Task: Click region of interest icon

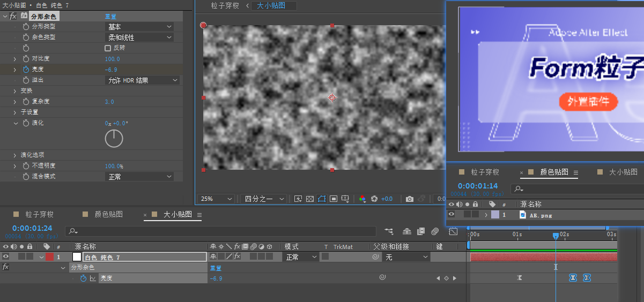Action: tap(334, 199)
